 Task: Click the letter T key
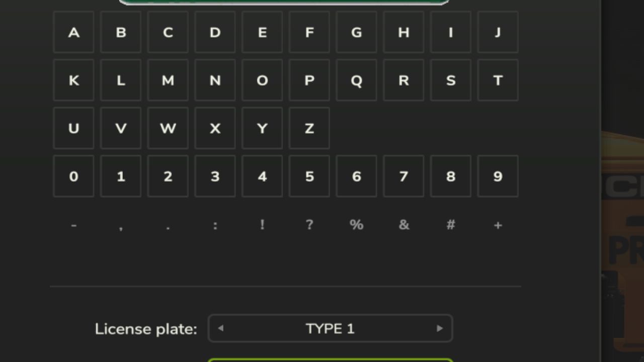pos(498,80)
